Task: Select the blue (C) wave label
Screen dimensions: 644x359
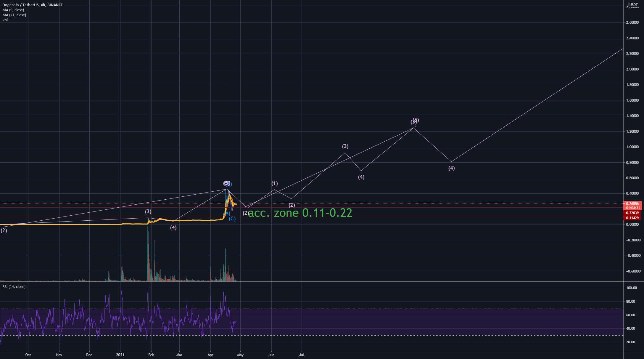Action: 232,219
